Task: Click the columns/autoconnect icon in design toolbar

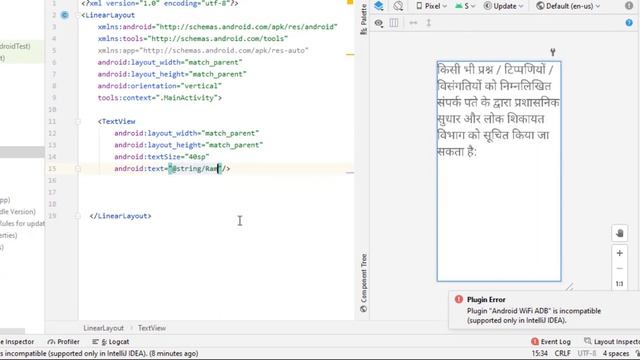Action: pos(394,23)
